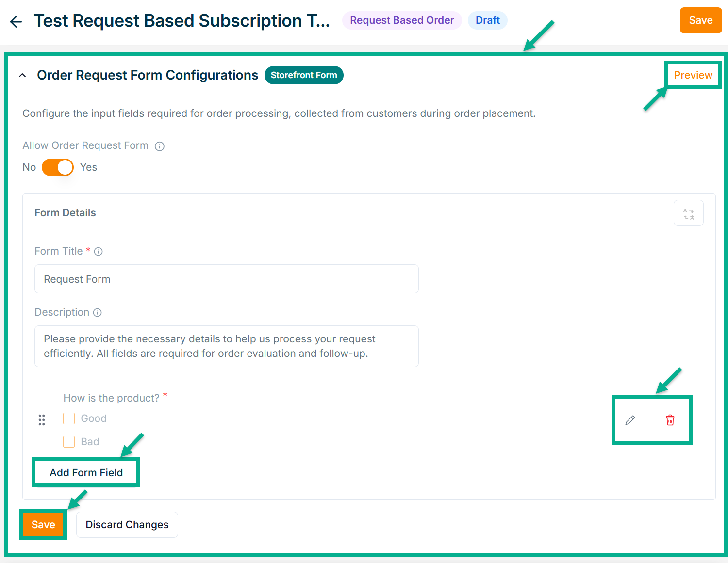Image resolution: width=728 pixels, height=563 pixels.
Task: Check the Bad checkbox
Action: 69,442
